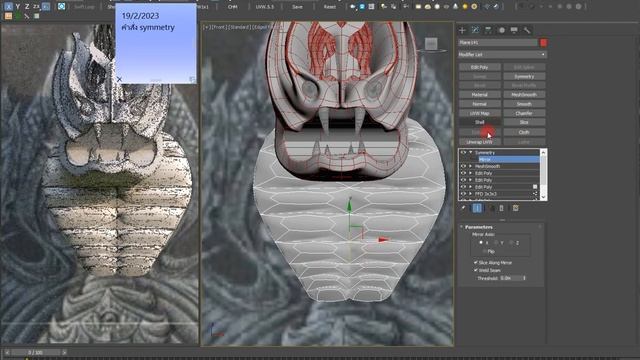Click the Y axis constraint button

click(18, 7)
